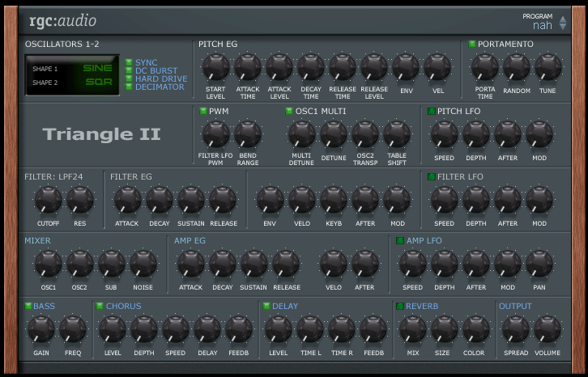
Task: Toggle the DELAY effect
Action: [266, 306]
